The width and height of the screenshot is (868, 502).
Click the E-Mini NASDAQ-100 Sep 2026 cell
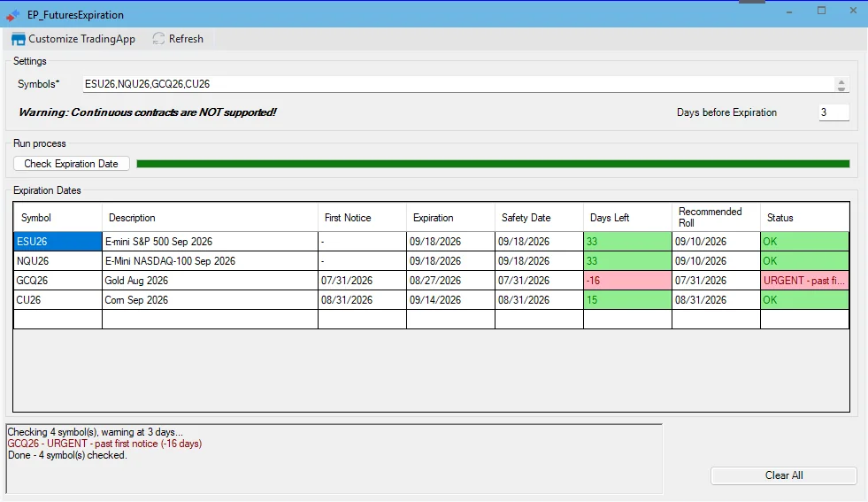click(x=210, y=261)
